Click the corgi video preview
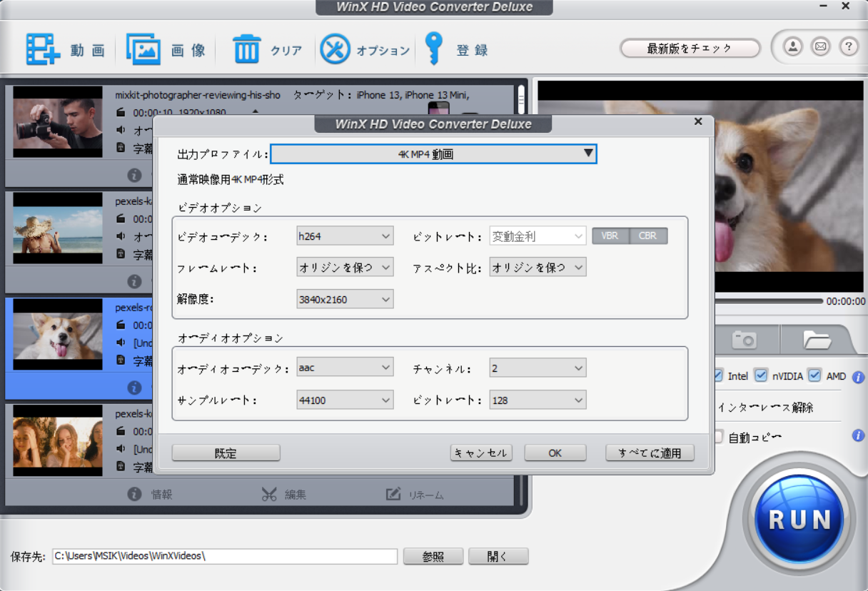The image size is (868, 591). click(x=789, y=186)
